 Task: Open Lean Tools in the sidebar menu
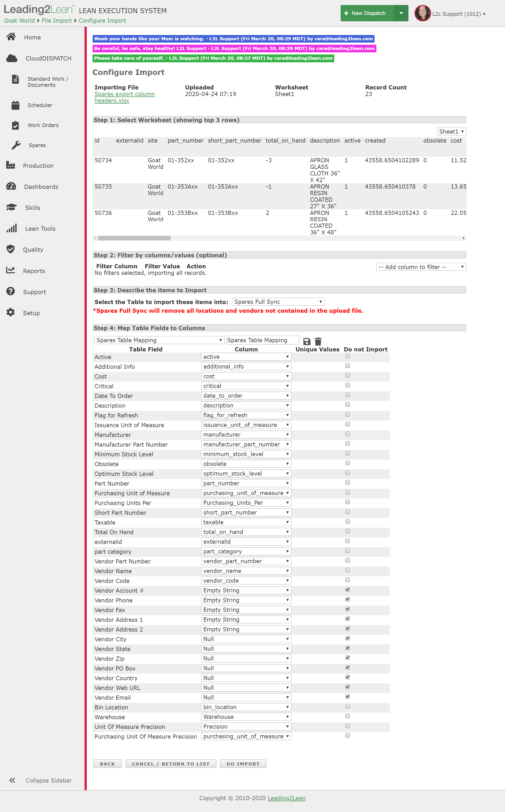click(x=41, y=229)
